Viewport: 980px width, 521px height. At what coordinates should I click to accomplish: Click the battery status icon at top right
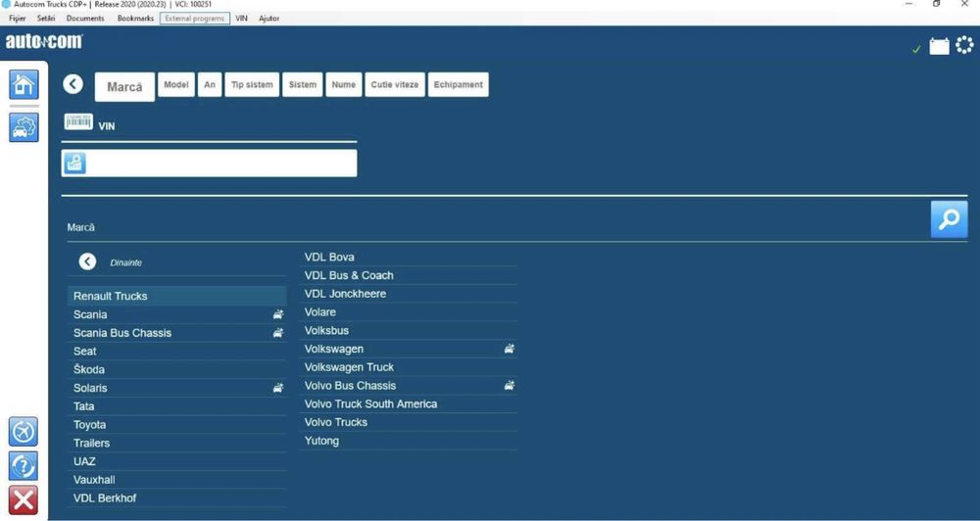[x=939, y=46]
